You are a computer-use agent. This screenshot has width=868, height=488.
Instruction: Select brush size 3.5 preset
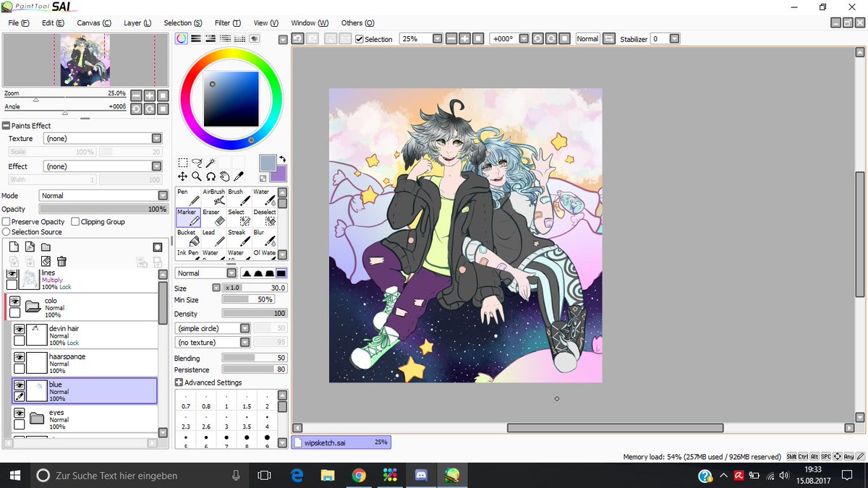tap(247, 421)
